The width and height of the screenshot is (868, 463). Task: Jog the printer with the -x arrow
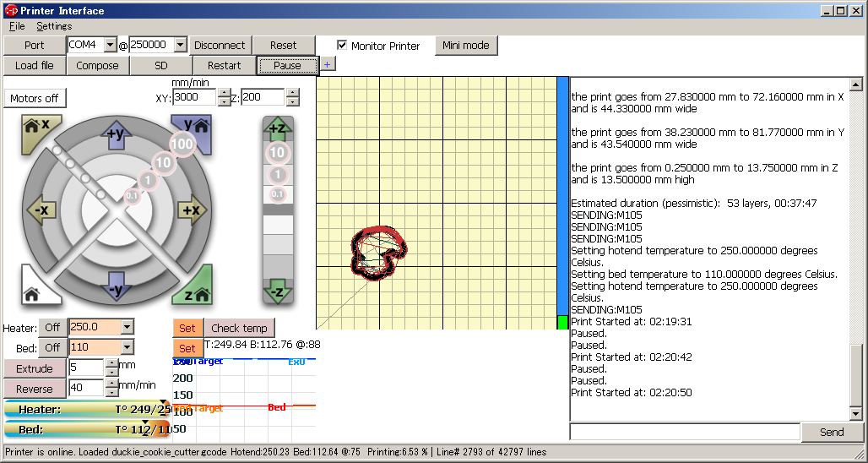tap(40, 210)
